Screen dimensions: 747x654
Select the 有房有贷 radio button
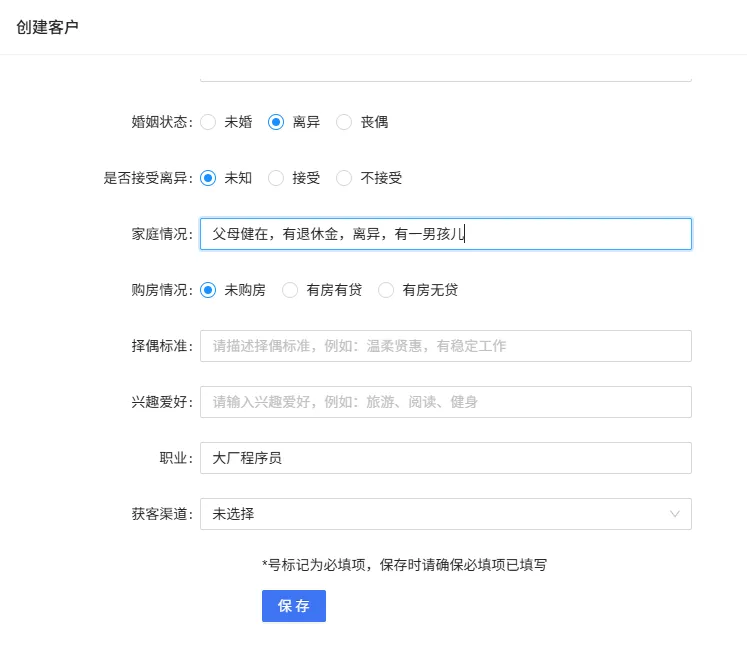pos(290,290)
